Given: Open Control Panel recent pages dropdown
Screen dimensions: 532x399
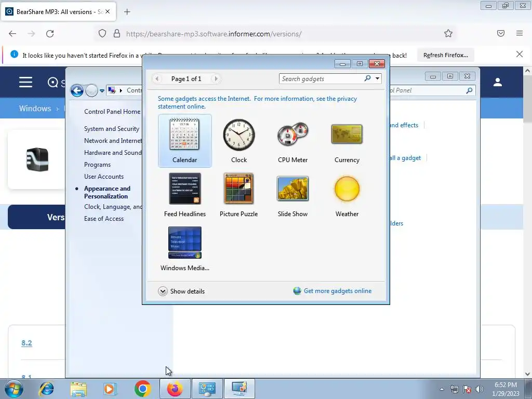Looking at the screenshot, I should point(102,90).
